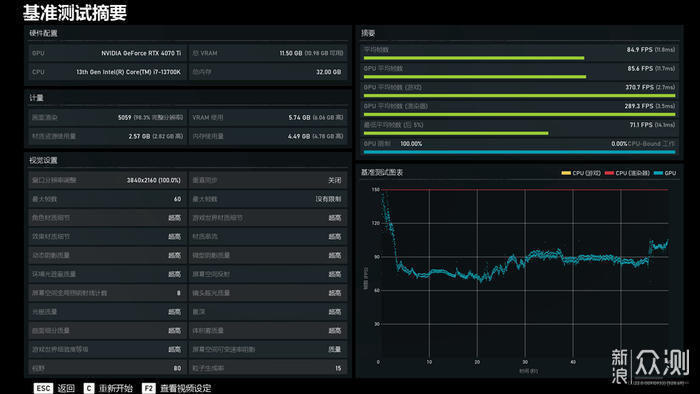
Task: Click the GPU 100.00% bound bar
Action: tap(520, 152)
